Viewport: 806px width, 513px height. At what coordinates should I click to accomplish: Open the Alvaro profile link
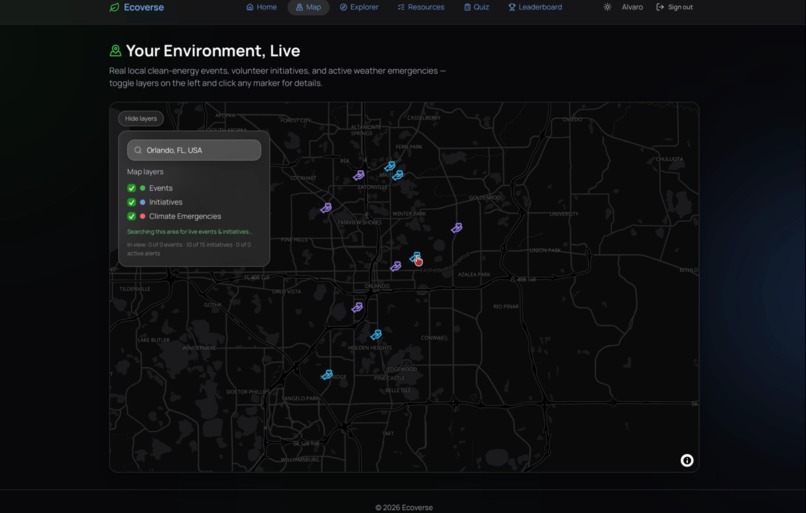[632, 7]
